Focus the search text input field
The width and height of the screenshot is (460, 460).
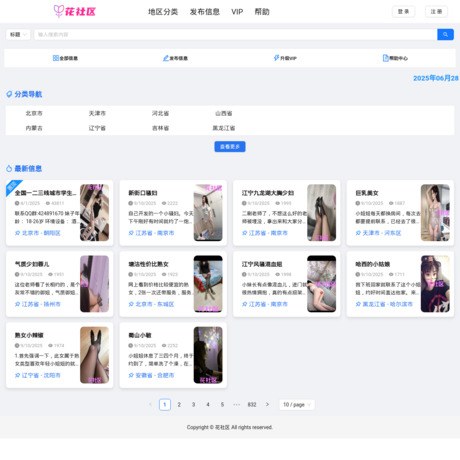point(235,34)
